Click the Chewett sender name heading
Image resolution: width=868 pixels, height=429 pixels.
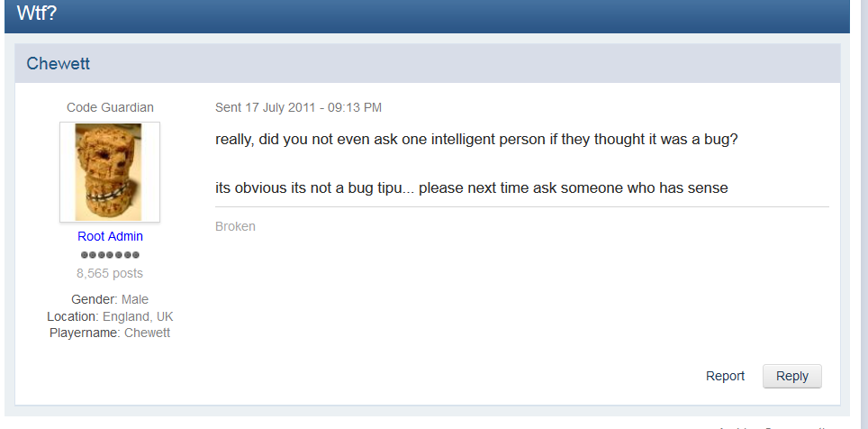[x=59, y=64]
